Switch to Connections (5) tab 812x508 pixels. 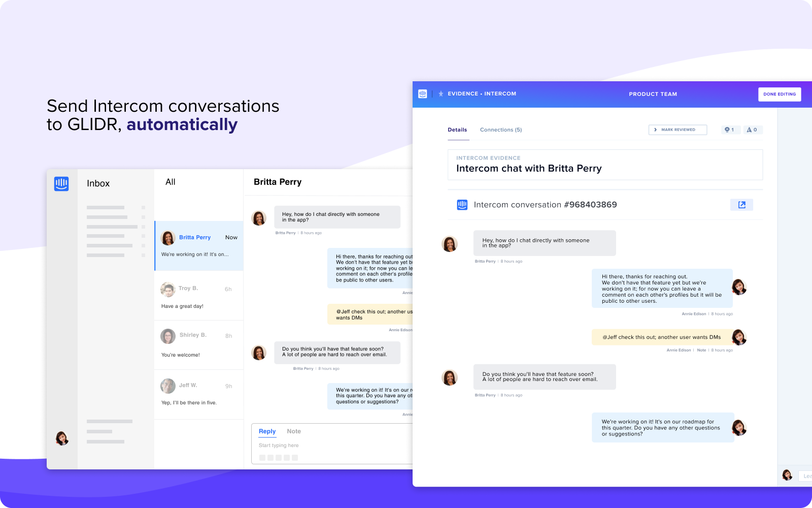501,130
